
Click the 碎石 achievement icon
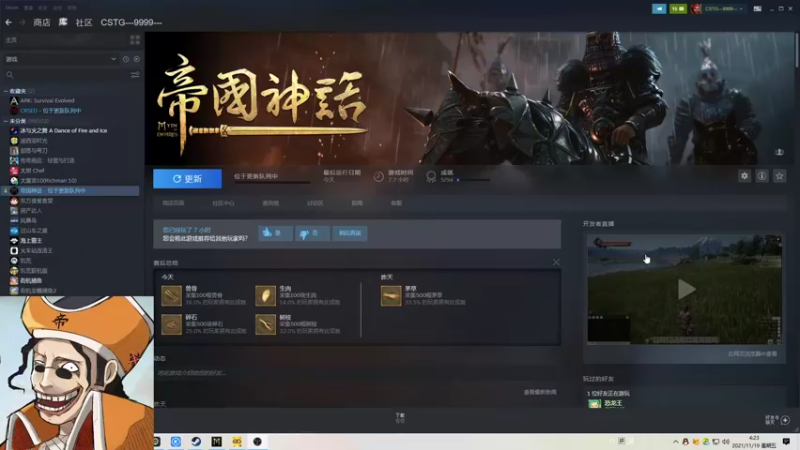click(171, 324)
